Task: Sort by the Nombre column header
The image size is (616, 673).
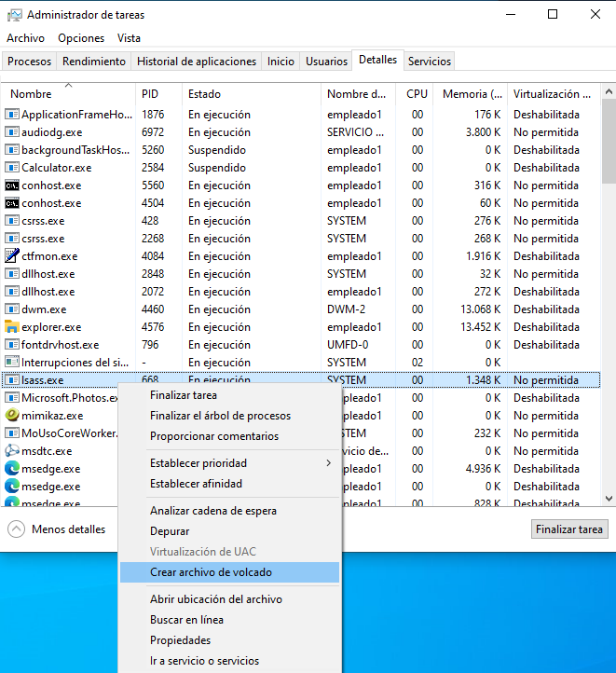Action: (x=69, y=94)
